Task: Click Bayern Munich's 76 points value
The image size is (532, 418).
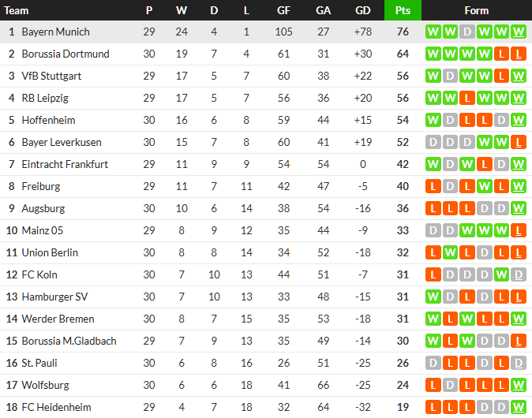Action: point(403,32)
